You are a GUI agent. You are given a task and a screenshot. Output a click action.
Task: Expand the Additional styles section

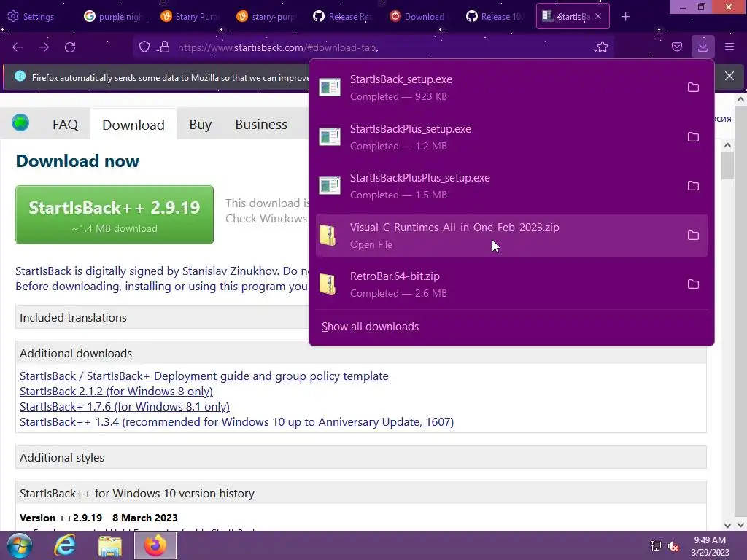coord(360,458)
